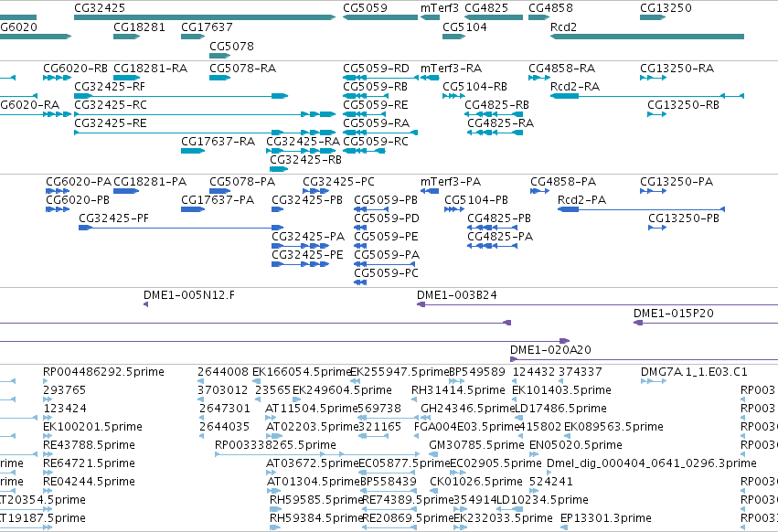
Task: Select transcript CG4858-RA
Action: point(561,69)
